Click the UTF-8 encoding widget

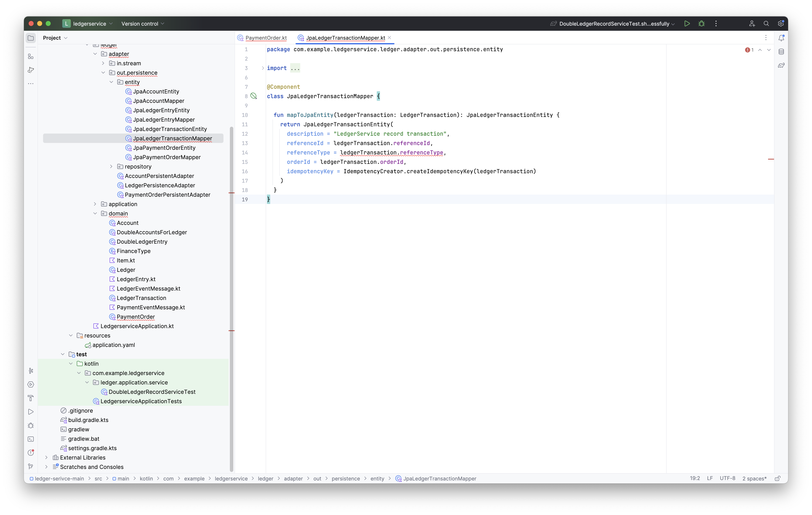pos(727,478)
